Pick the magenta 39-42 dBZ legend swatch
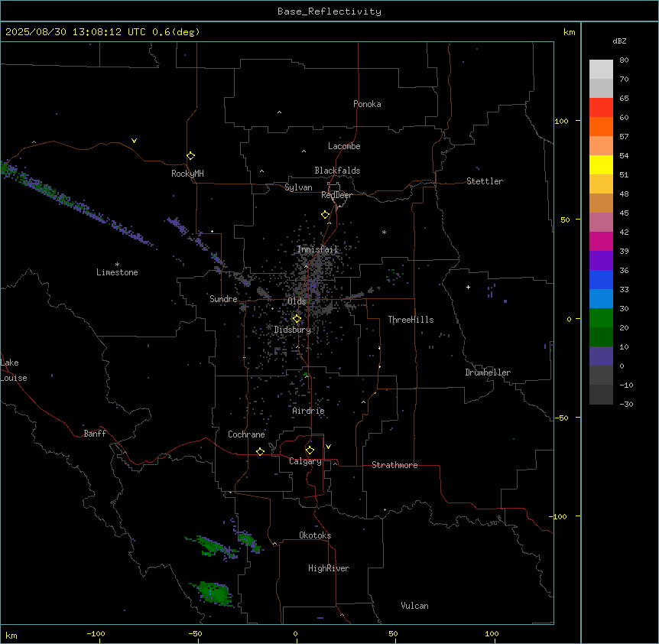659x644 pixels. tap(601, 242)
